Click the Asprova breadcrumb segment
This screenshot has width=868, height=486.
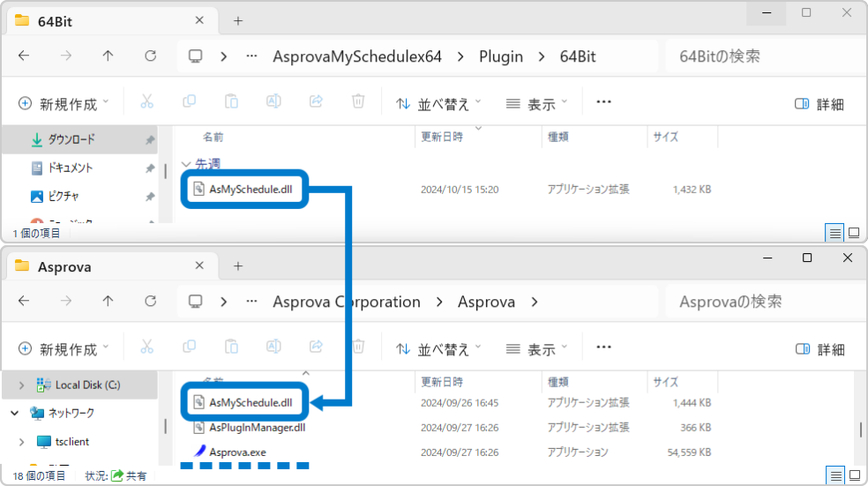coord(487,302)
